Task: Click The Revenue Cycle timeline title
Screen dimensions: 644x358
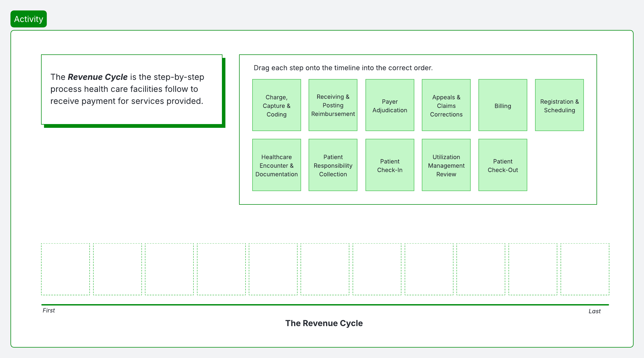Action: click(324, 323)
